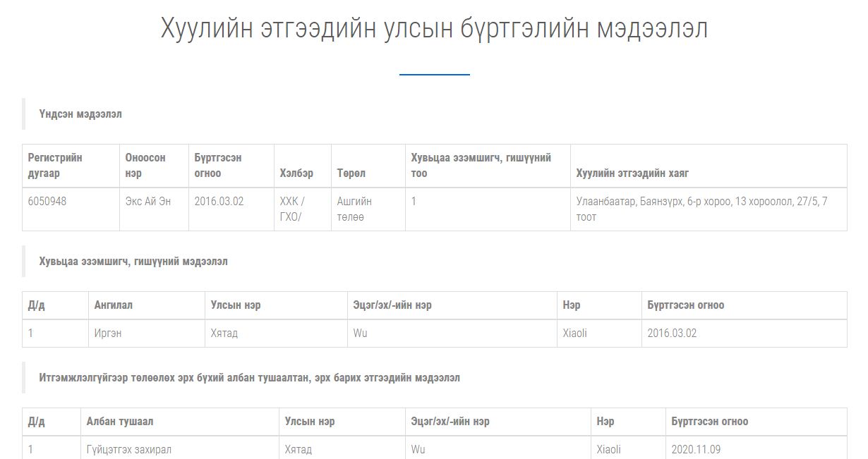Screen dimensions: 868x459
Task: Select company name Экс Ай Эн
Action: (148, 202)
